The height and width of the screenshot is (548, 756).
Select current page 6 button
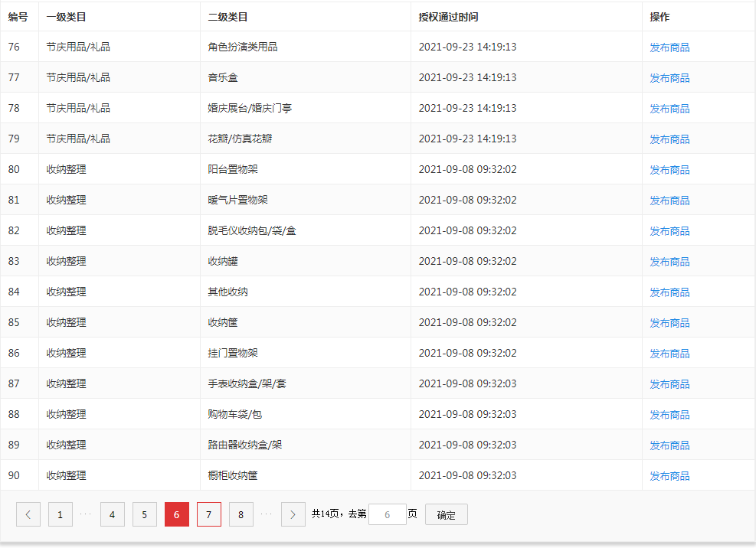coord(177,514)
